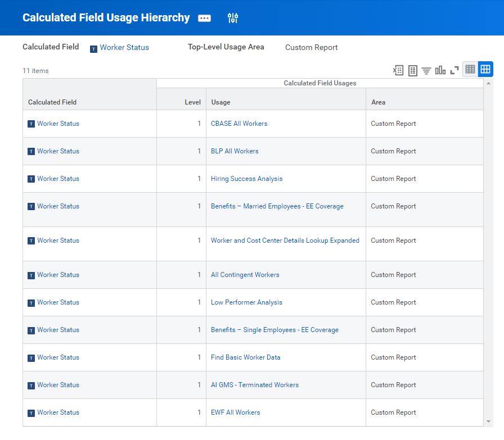Click T icon in Low Performer Analysis row
504x440 pixels.
point(31,303)
